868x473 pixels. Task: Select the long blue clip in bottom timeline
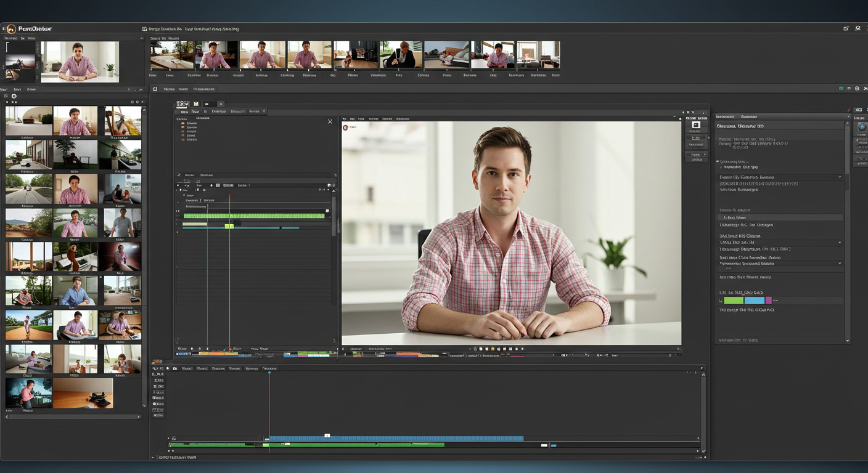[396, 439]
